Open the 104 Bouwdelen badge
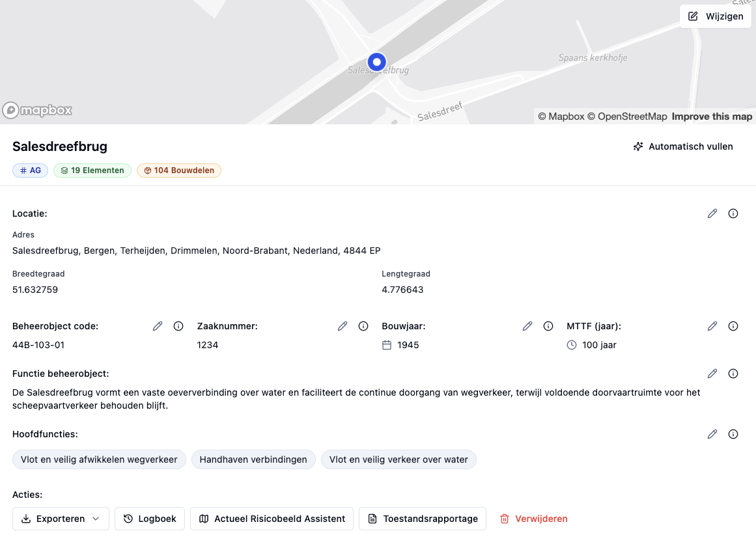This screenshot has width=756, height=546. pos(179,171)
